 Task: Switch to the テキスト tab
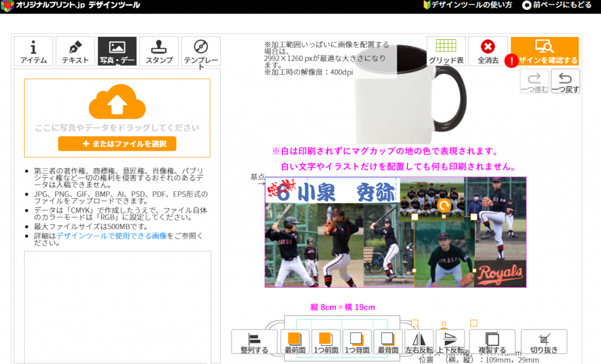(75, 52)
